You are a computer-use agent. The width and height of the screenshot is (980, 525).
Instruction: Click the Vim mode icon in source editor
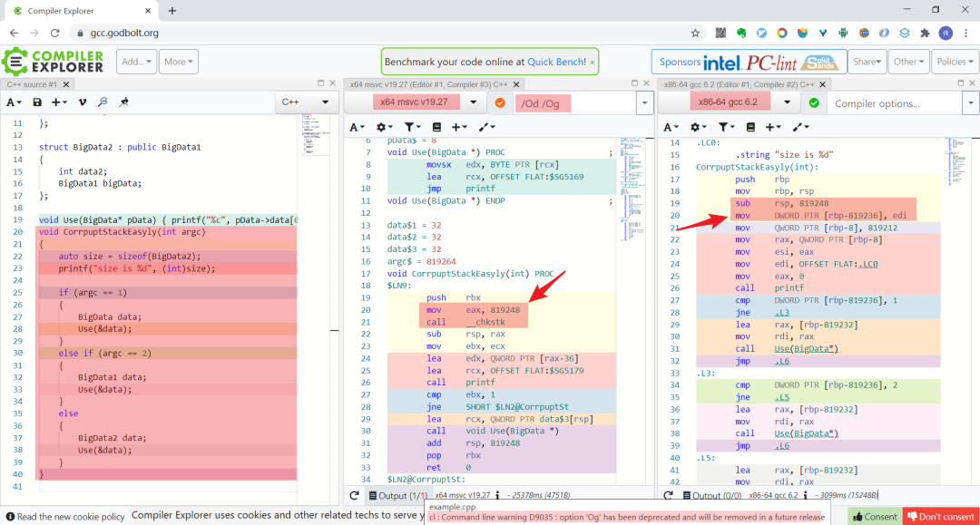pos(83,102)
